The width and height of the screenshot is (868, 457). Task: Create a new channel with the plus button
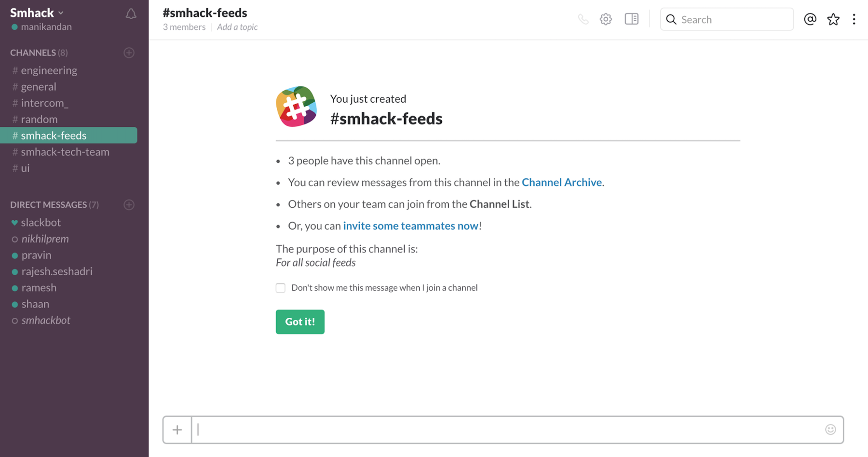[x=129, y=53]
